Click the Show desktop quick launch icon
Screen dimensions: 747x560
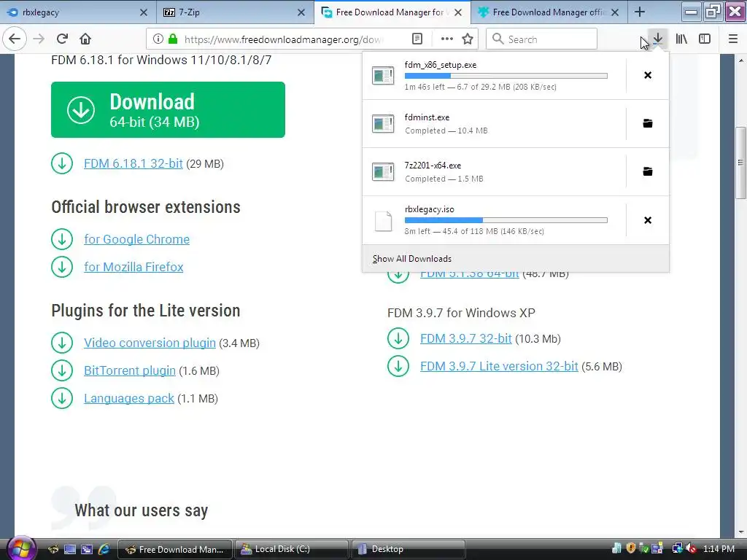pos(70,549)
